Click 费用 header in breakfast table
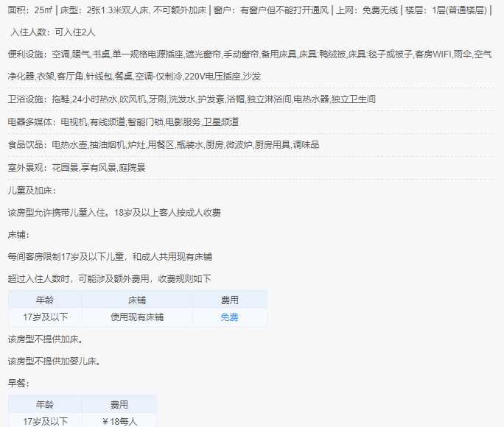Image resolution: width=504 pixels, height=427 pixels. (x=119, y=404)
